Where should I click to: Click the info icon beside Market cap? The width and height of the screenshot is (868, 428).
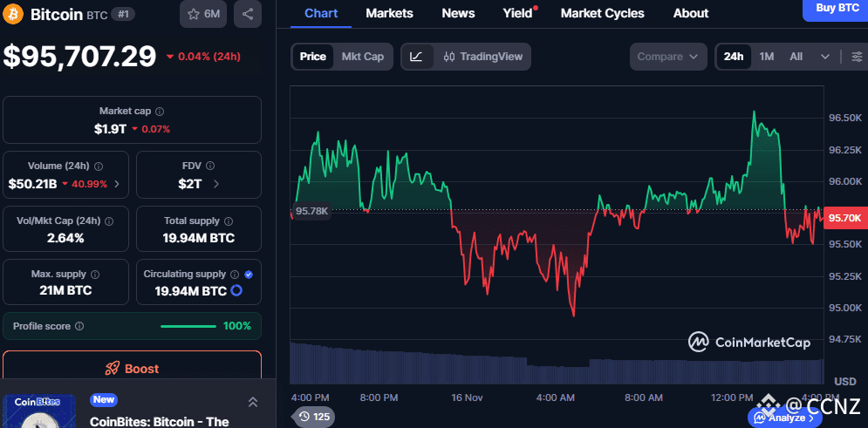160,112
